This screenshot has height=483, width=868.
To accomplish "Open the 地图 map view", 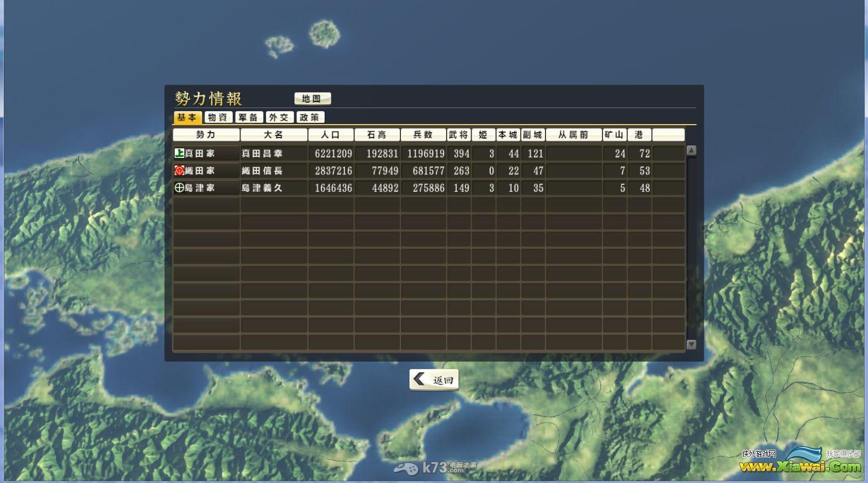I will pos(312,99).
